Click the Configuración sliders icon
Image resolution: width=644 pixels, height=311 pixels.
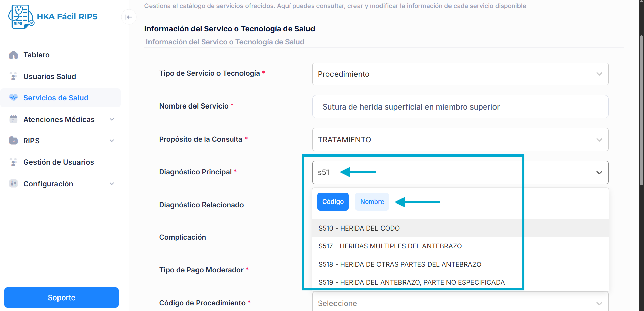coord(14,184)
